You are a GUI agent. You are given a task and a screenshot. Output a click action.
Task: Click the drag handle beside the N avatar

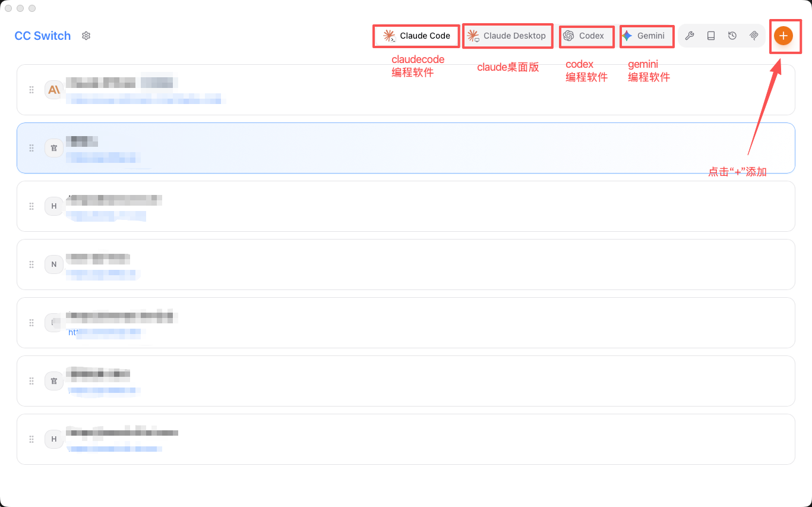point(31,264)
